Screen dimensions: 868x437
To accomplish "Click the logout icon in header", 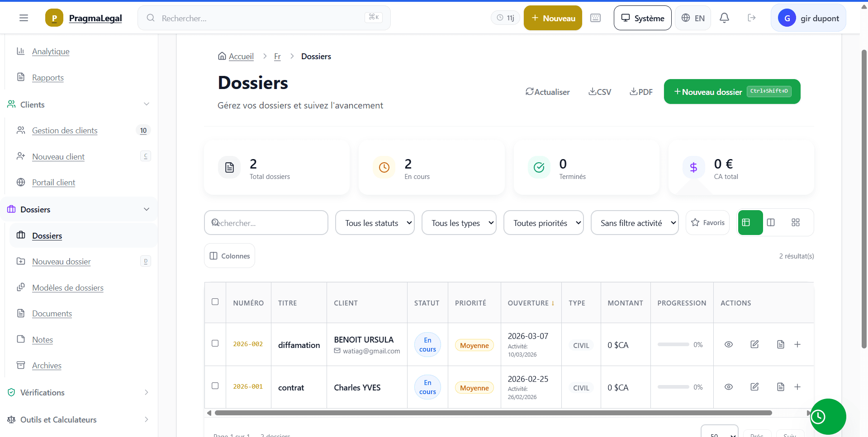I will pyautogui.click(x=751, y=18).
